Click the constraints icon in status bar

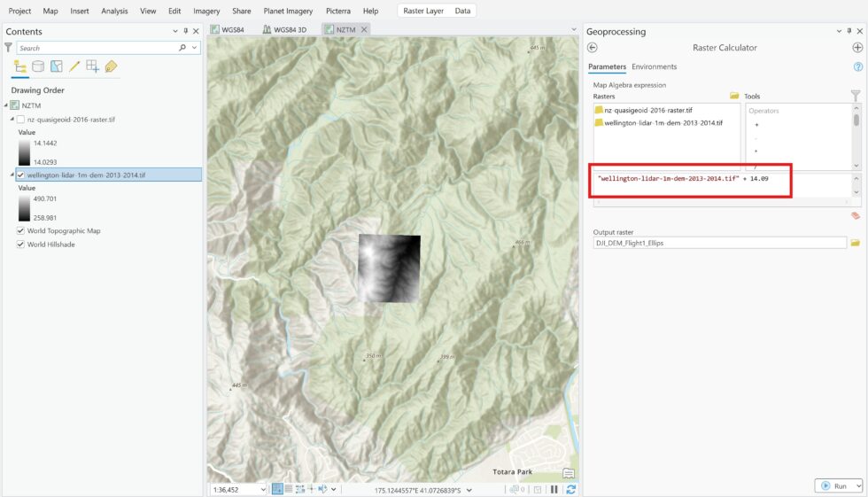(x=300, y=489)
